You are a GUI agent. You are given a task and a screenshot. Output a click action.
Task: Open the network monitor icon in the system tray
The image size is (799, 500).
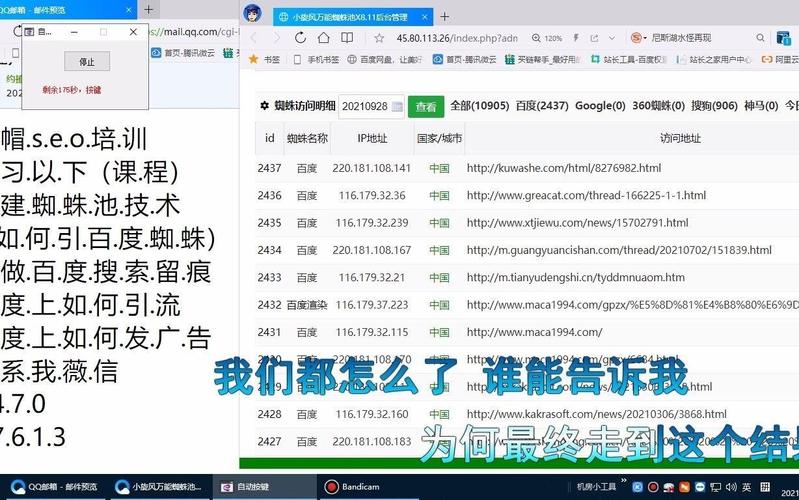coord(716,487)
